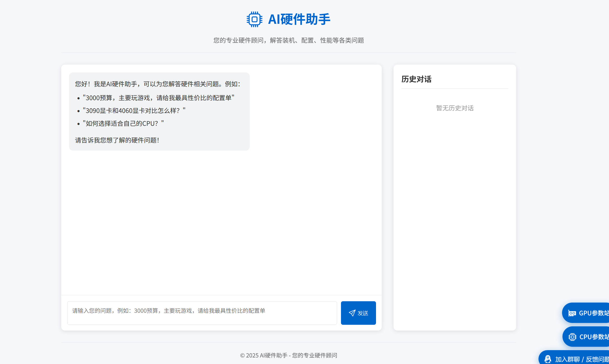This screenshot has width=609, height=364.
Task: Click the 发送 send button
Action: (x=358, y=313)
